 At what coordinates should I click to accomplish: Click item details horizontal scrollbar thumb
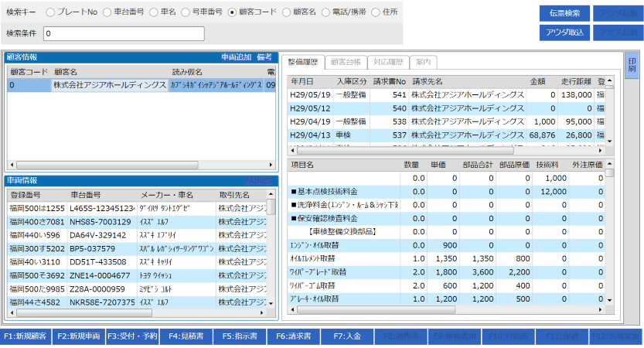pyautogui.click(x=376, y=310)
